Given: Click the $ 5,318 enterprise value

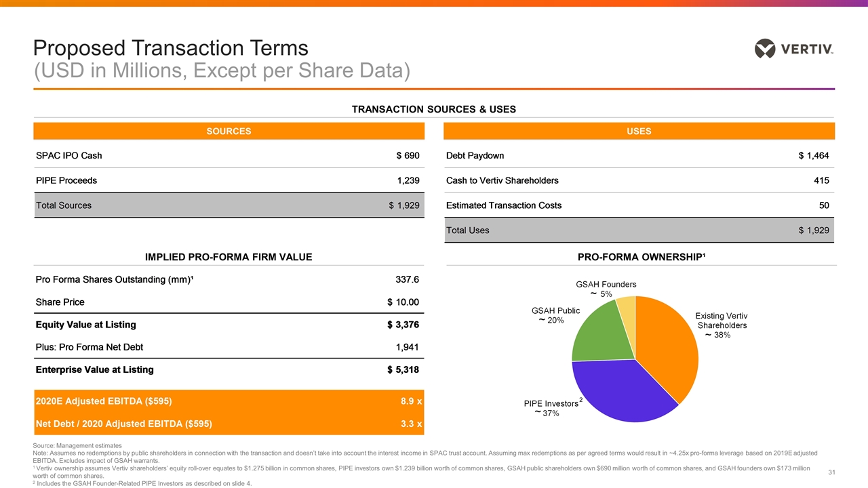Looking at the screenshot, I should coord(403,370).
